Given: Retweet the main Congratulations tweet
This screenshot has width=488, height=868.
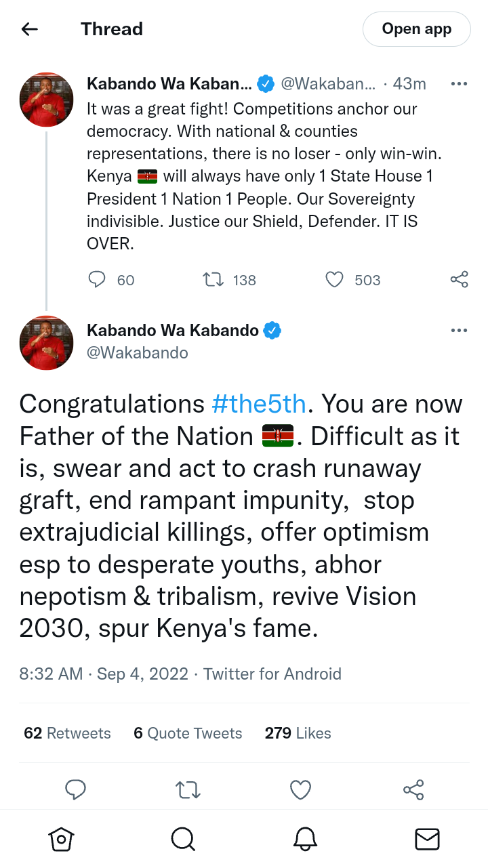Looking at the screenshot, I should point(188,789).
